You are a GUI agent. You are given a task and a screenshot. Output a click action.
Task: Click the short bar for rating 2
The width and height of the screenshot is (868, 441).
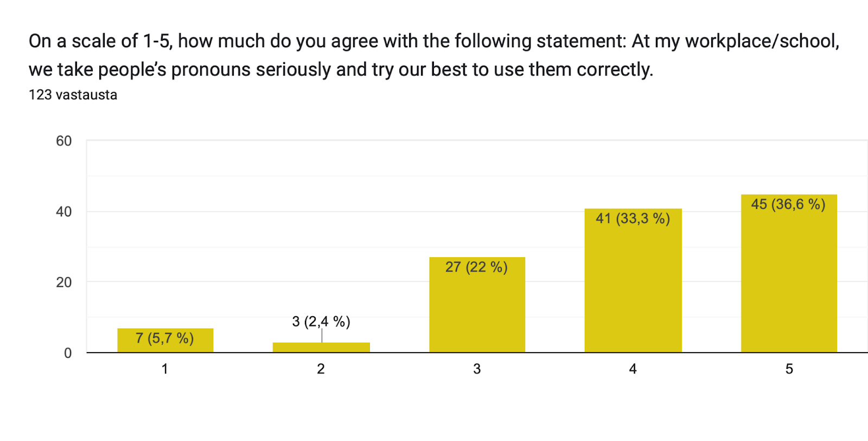321,348
